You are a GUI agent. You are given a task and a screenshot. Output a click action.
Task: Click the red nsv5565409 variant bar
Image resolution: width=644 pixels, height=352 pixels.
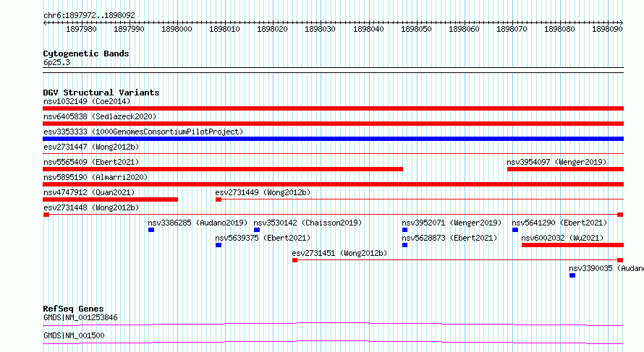223,169
